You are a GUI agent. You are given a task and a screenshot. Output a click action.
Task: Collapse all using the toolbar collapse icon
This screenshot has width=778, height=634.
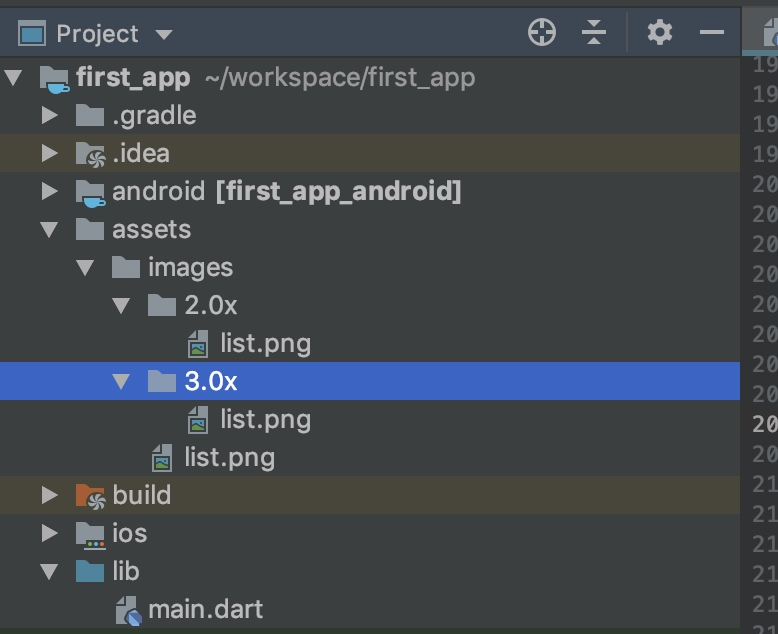pos(593,33)
